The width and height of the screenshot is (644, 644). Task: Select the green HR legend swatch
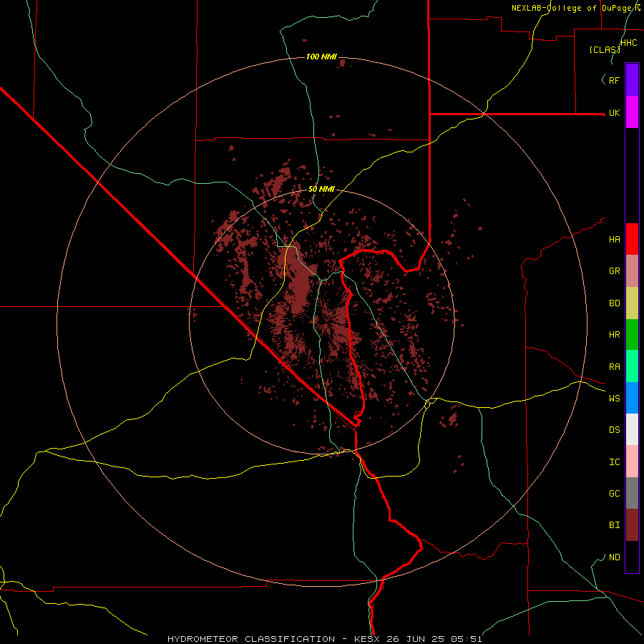tap(632, 335)
